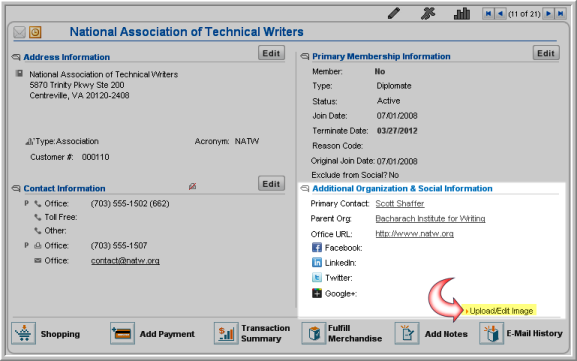The image size is (577, 361).
Task: Click the phone icon for Toll Free
Action: coord(38,217)
